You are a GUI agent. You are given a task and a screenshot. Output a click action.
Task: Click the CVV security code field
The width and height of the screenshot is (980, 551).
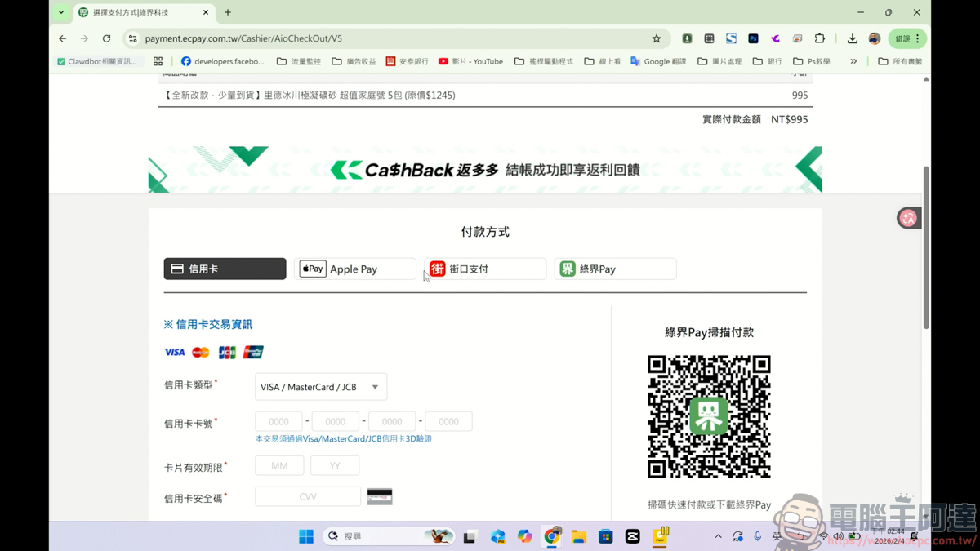pos(308,496)
